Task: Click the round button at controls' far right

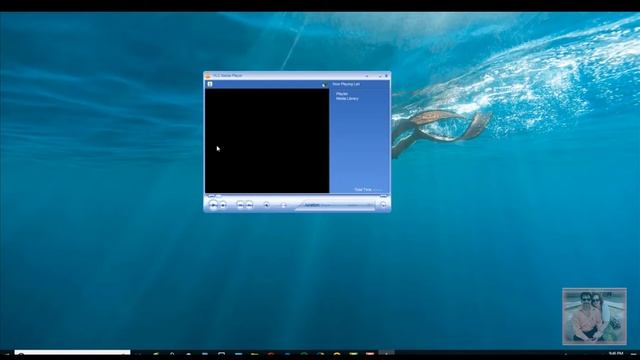Action: coord(383,205)
